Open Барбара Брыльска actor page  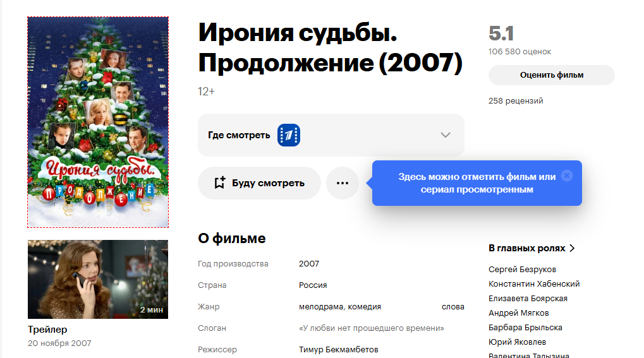(x=525, y=327)
